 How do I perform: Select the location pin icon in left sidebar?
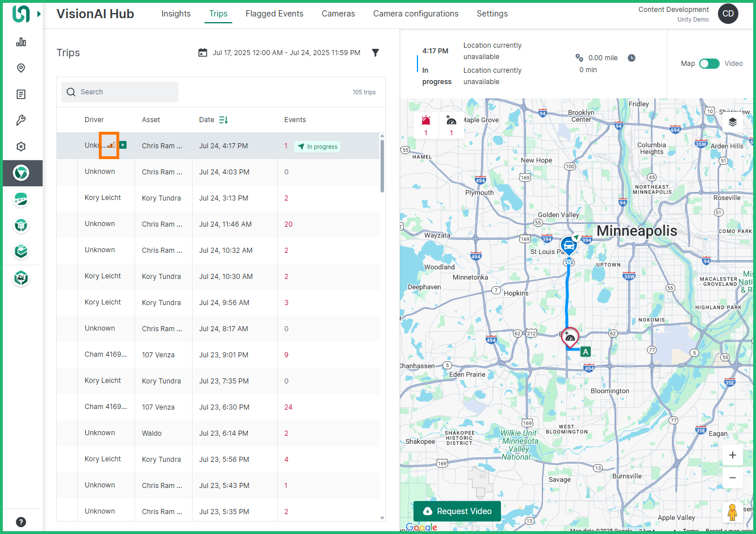click(x=21, y=68)
